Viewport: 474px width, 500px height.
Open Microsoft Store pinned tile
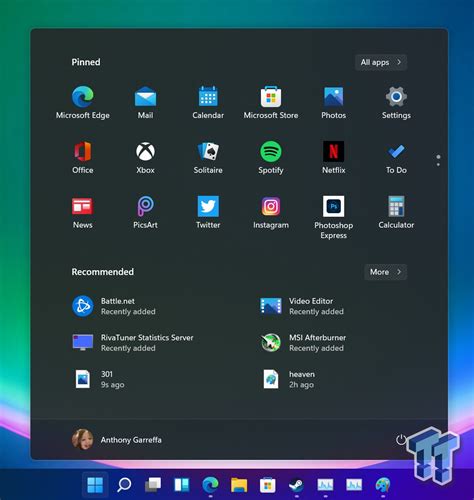(271, 102)
